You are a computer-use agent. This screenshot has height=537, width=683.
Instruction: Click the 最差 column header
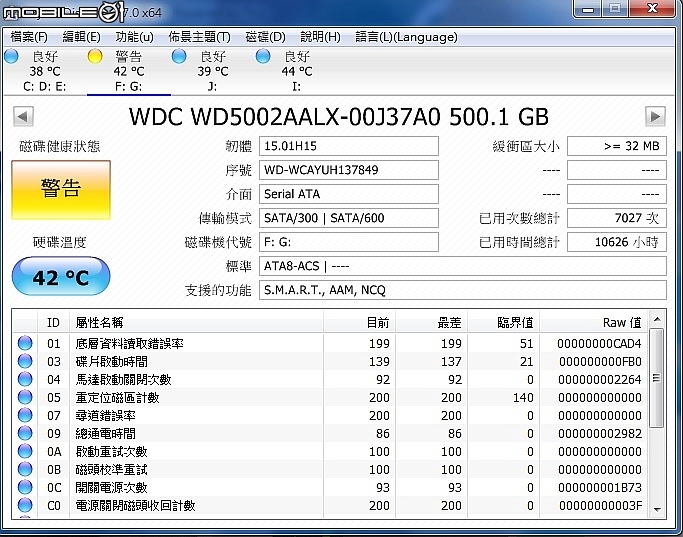point(431,323)
